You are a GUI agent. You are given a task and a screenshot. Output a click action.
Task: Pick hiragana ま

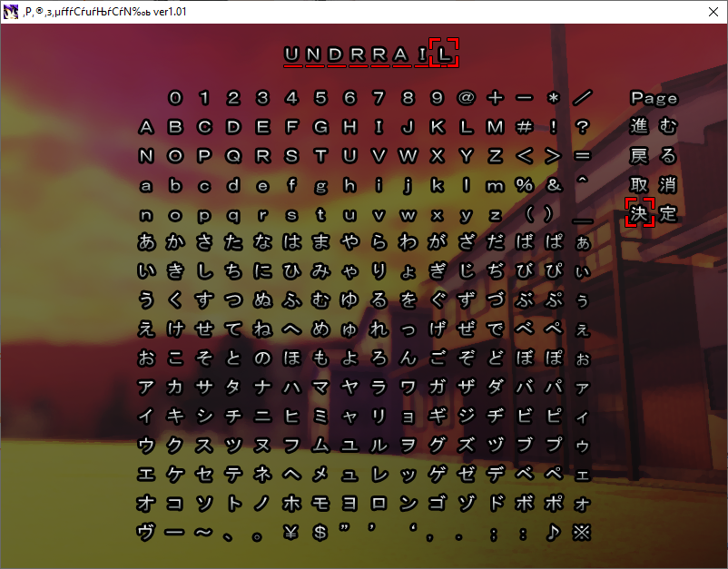pos(320,242)
